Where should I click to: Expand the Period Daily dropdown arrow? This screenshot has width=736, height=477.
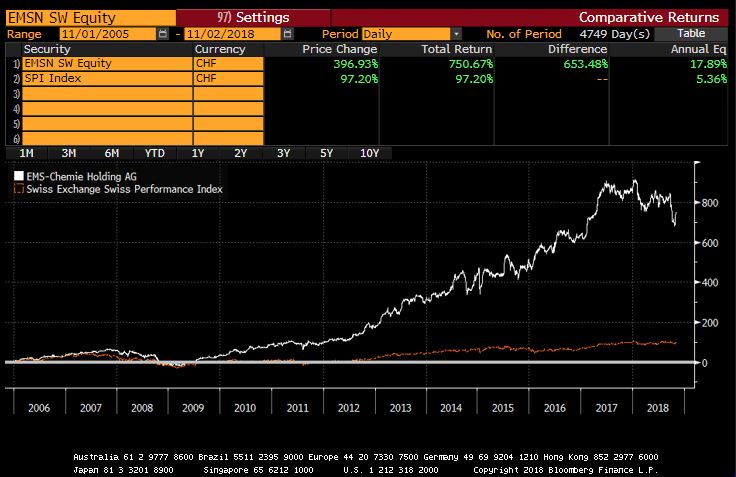tap(456, 34)
